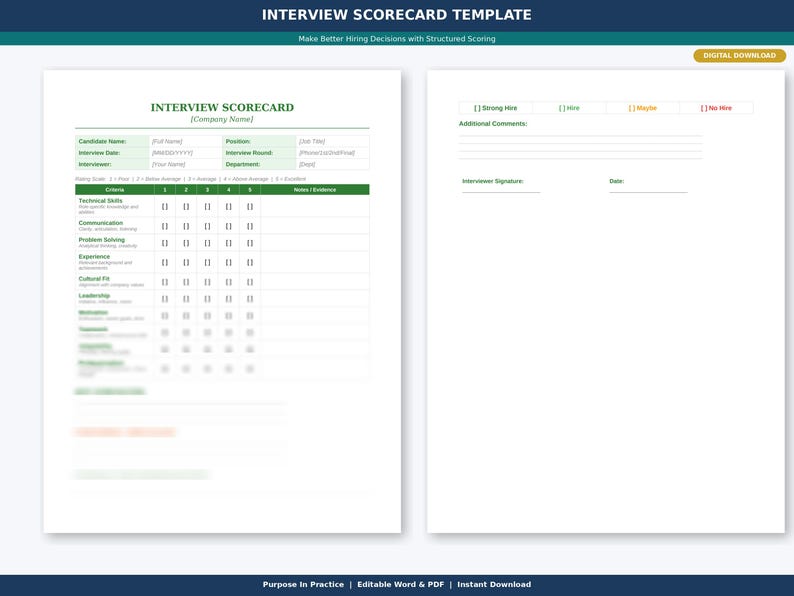This screenshot has width=794, height=596.
Task: Click the Position [Job Title] field
Action: coord(333,141)
